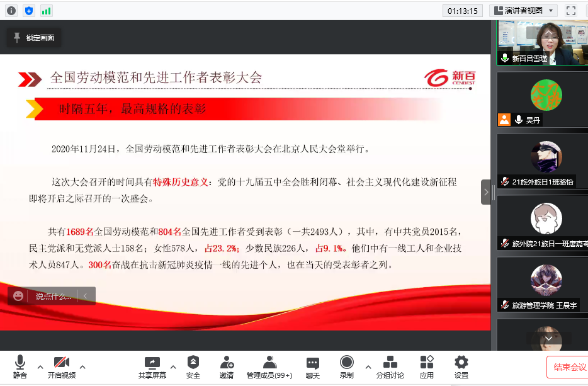Toggle 锁定画面 pin screen
Image resolution: width=588 pixels, height=386 pixels.
(x=34, y=38)
